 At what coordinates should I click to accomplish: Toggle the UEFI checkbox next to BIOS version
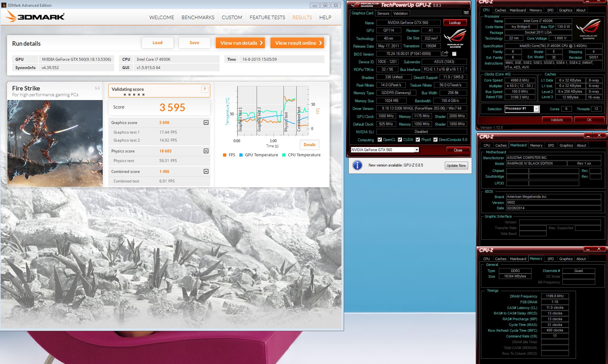click(454, 54)
